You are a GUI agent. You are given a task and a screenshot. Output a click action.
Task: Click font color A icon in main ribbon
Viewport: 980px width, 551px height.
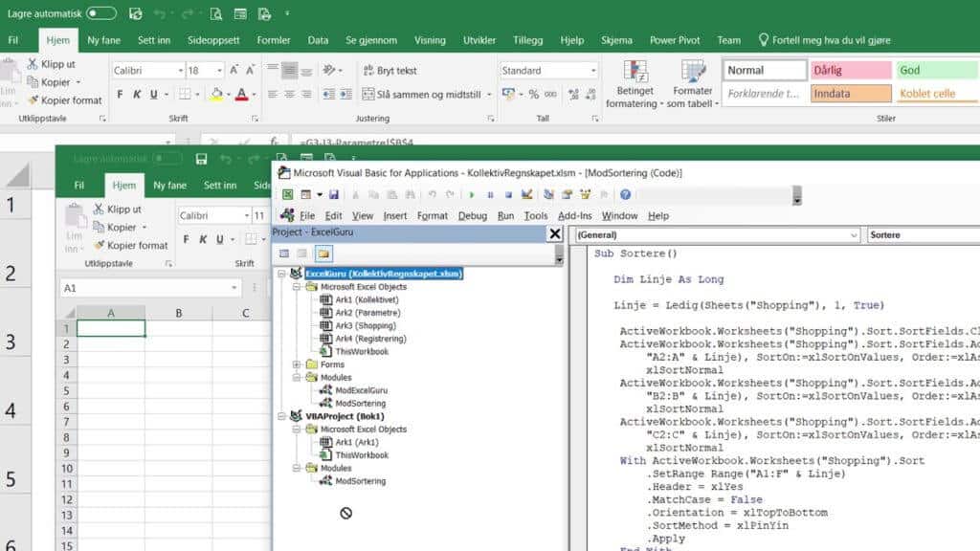click(242, 95)
